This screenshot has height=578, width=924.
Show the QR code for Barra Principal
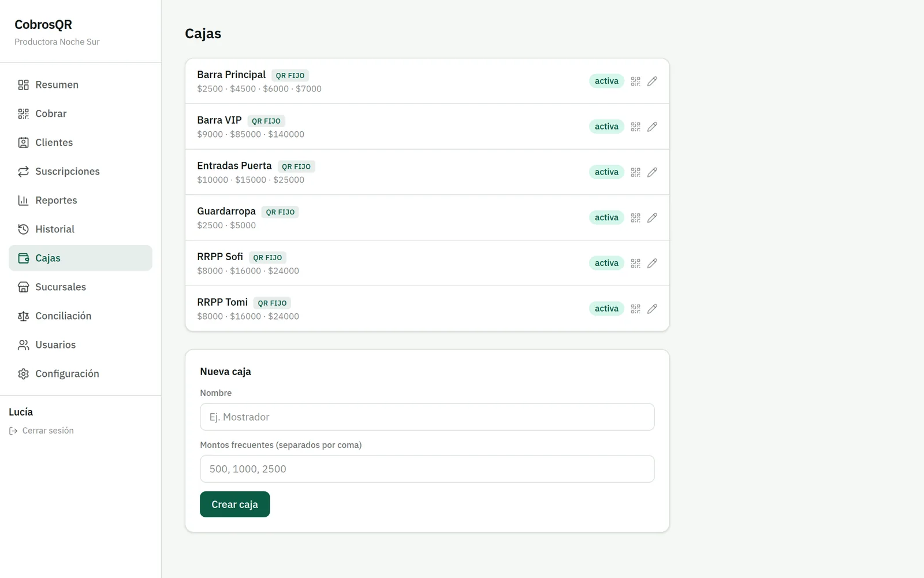tap(635, 81)
